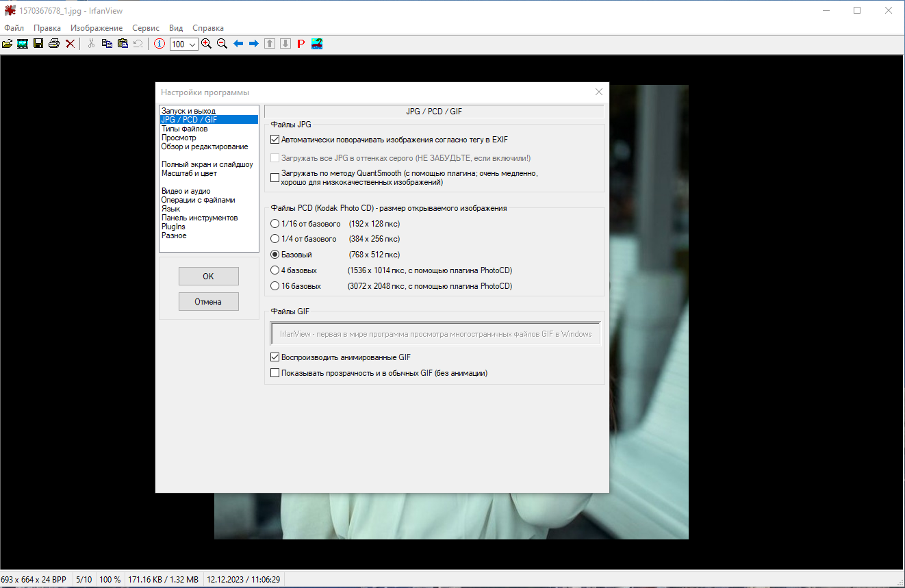Open the Изображение menu
This screenshot has width=905, height=588.
pyautogui.click(x=97, y=28)
